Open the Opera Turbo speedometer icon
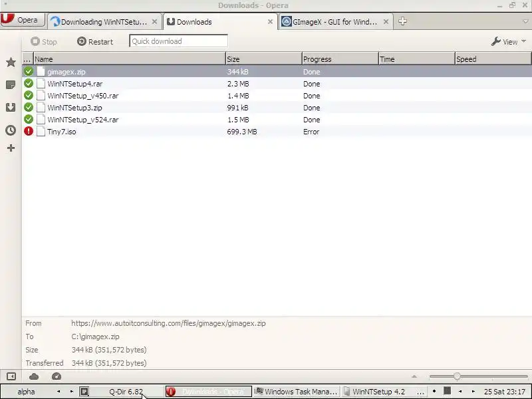The width and height of the screenshot is (532, 399). [x=57, y=376]
